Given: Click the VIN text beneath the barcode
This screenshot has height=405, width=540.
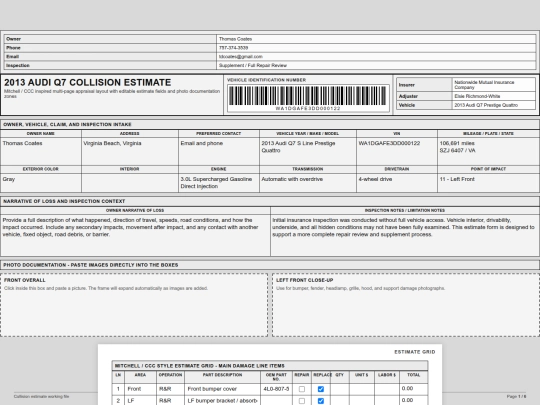Looking at the screenshot, I should [x=308, y=108].
